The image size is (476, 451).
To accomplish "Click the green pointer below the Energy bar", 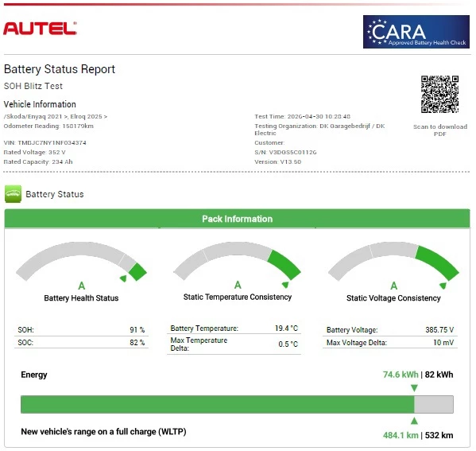I will 414,421.
